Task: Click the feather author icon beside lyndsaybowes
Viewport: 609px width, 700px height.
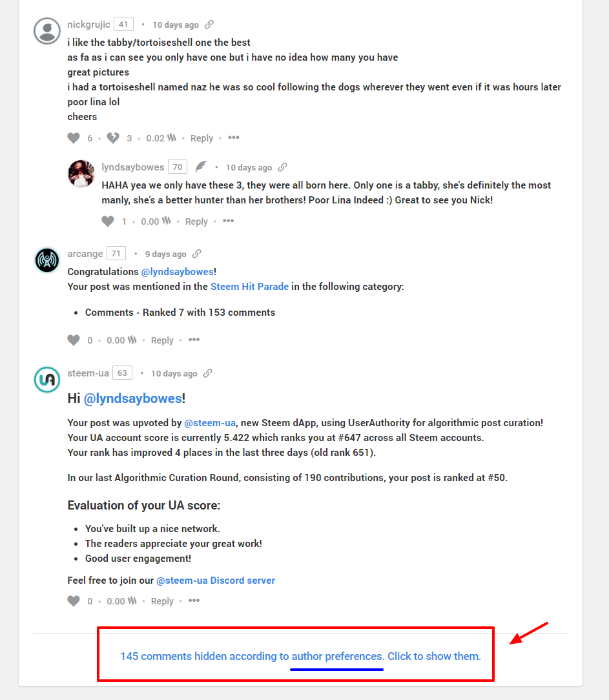Action: 201,167
